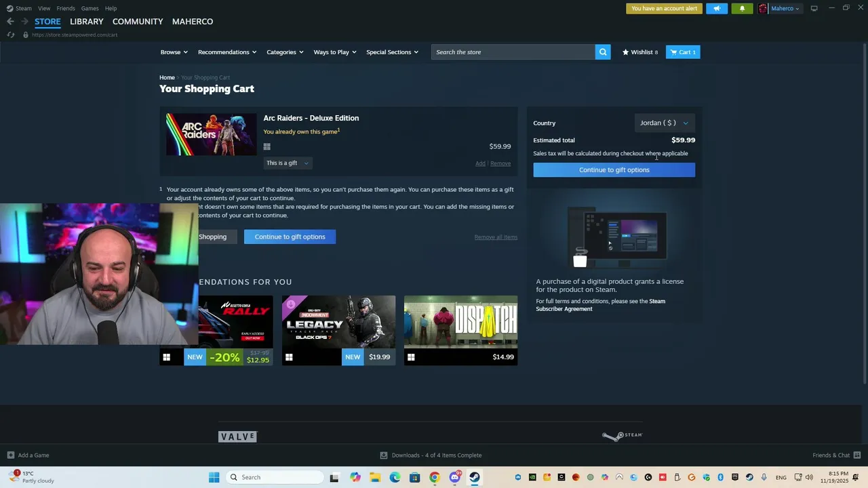Click the Downloads status icon
Screen dimensions: 868x488
(384, 455)
